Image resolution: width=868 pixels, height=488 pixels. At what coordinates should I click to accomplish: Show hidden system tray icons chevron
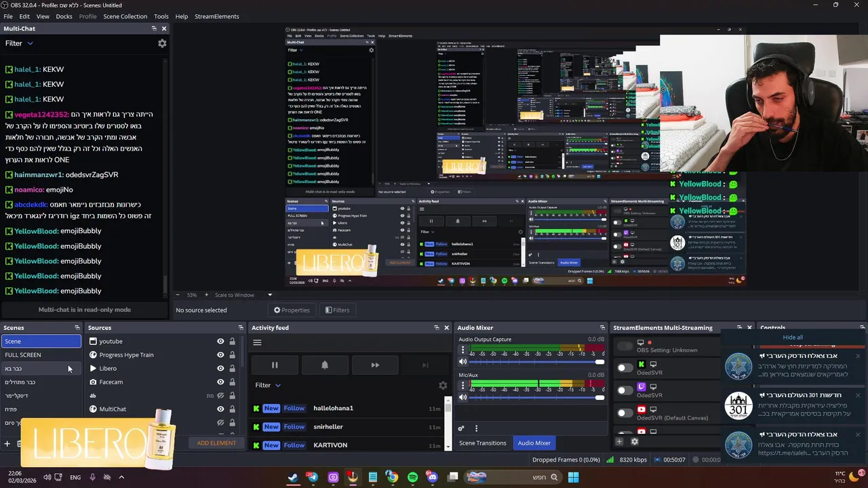[121, 477]
